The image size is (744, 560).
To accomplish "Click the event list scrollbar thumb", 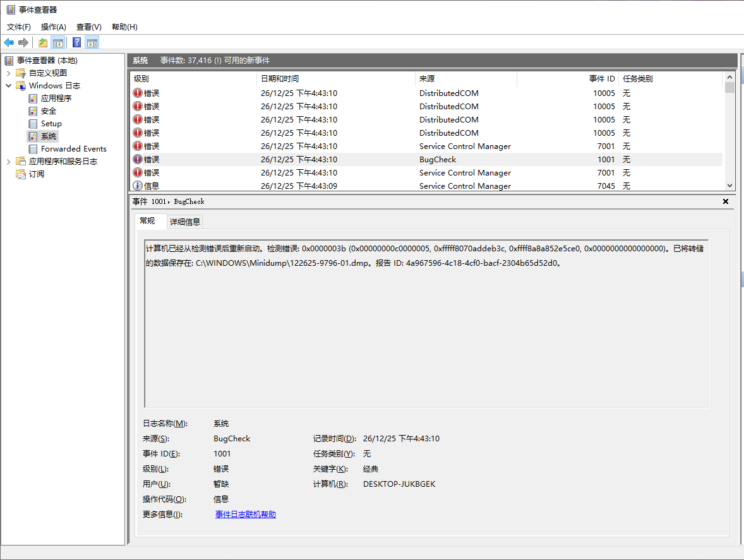I will (729, 88).
